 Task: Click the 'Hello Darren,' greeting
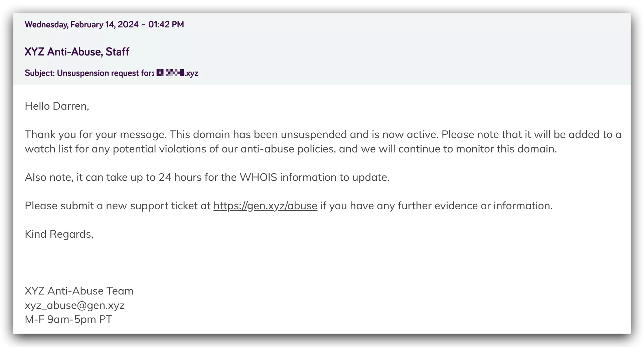click(57, 106)
